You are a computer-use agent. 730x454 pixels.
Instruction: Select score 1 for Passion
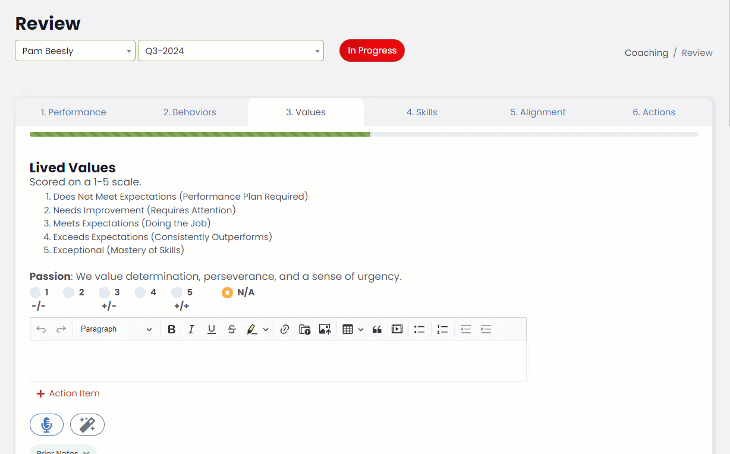click(36, 293)
